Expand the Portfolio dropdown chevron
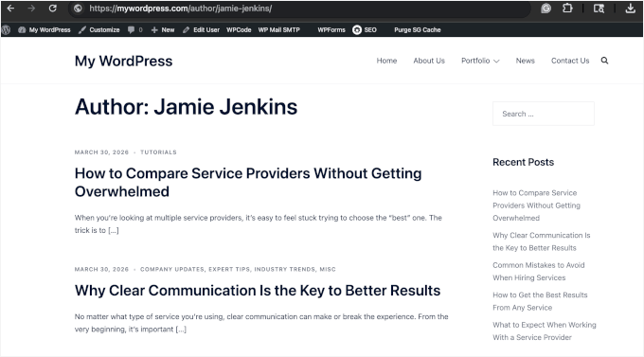Screen dimensions: 644x357 pos(496,61)
